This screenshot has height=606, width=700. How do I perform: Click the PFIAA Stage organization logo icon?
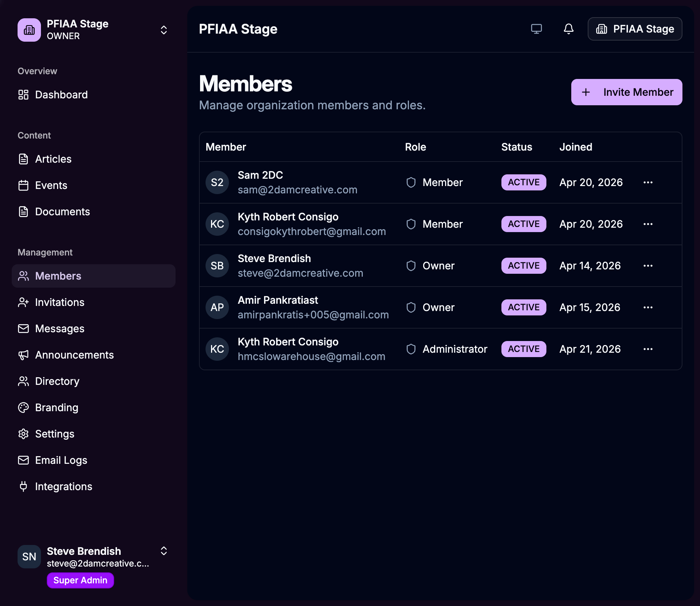coord(29,30)
